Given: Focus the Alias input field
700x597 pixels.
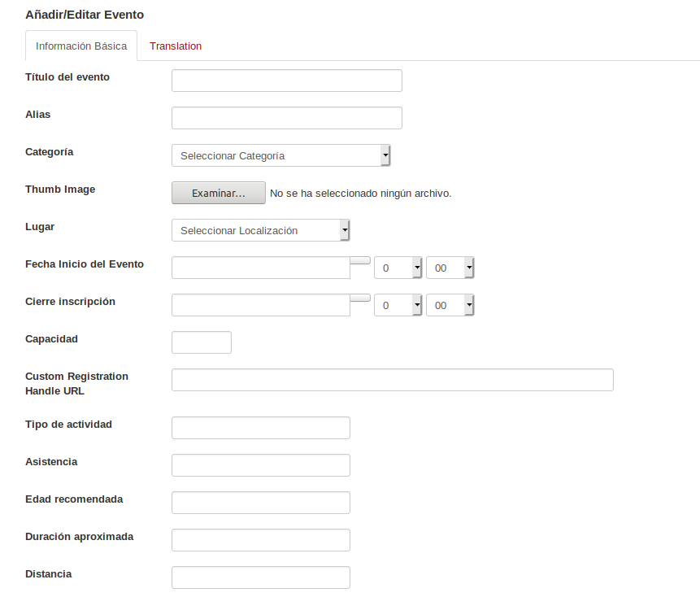Looking at the screenshot, I should click(286, 118).
